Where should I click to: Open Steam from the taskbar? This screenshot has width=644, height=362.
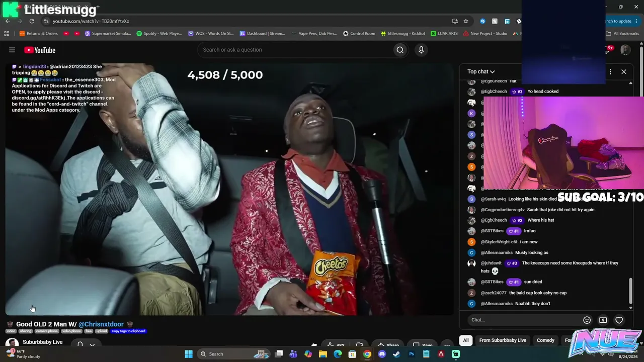(x=396, y=354)
